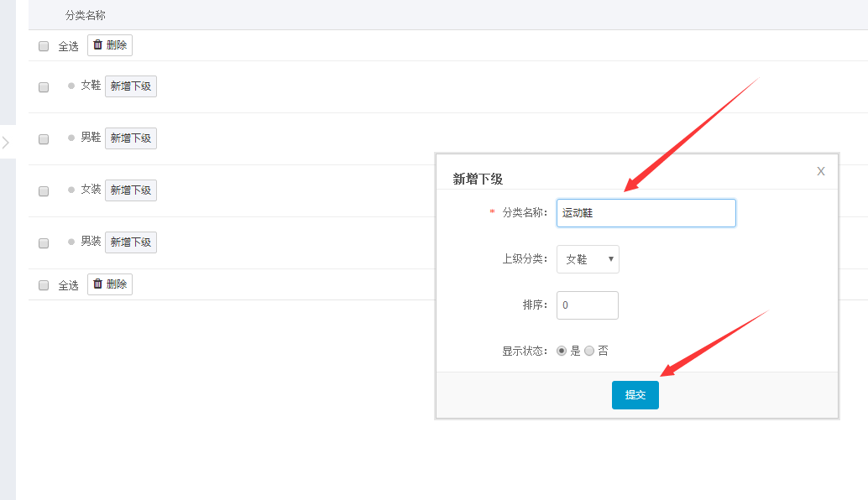
Task: Click the top 删除 trash button
Action: click(110, 45)
